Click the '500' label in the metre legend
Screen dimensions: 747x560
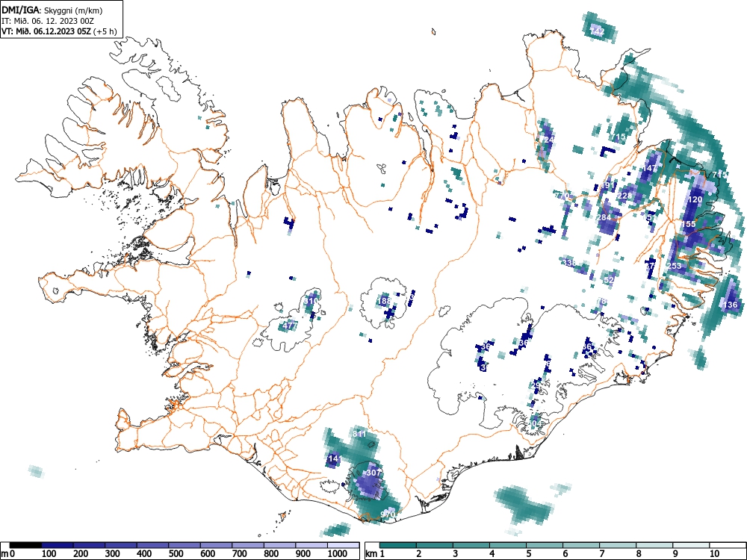176,554
